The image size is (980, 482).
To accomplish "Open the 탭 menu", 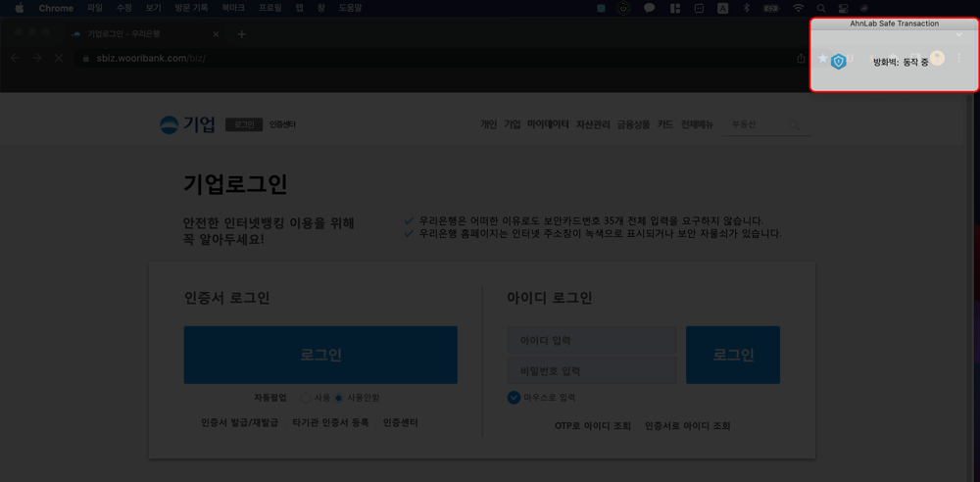I will [x=300, y=8].
